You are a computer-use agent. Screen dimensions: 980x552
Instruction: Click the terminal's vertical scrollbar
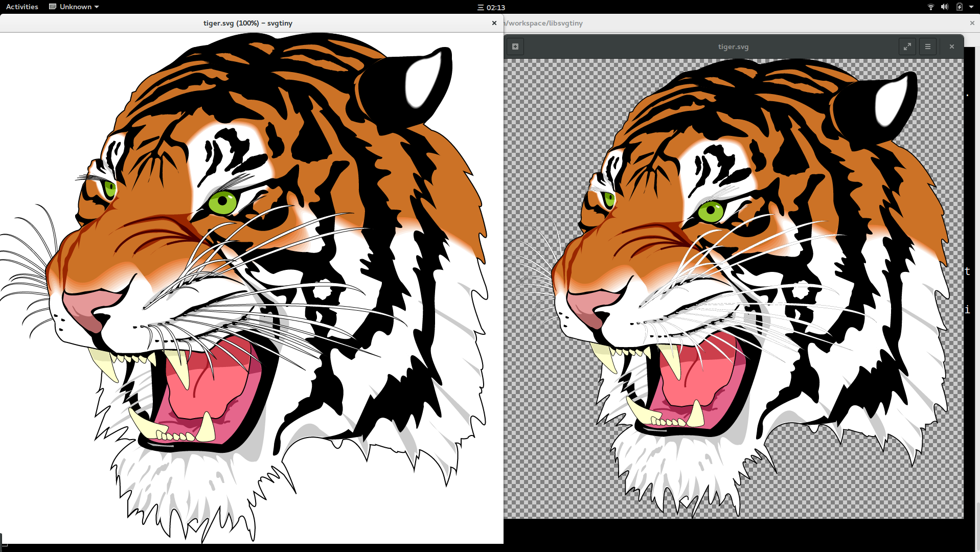pyautogui.click(x=977, y=526)
